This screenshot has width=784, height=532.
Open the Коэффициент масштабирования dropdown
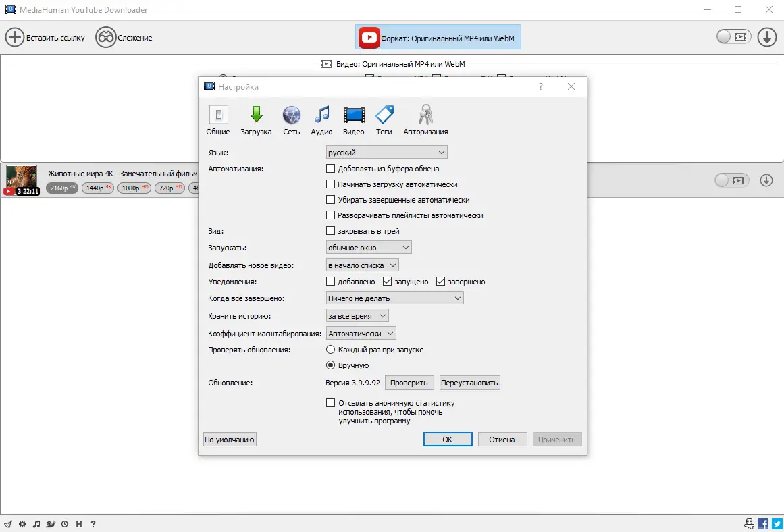[x=361, y=333]
